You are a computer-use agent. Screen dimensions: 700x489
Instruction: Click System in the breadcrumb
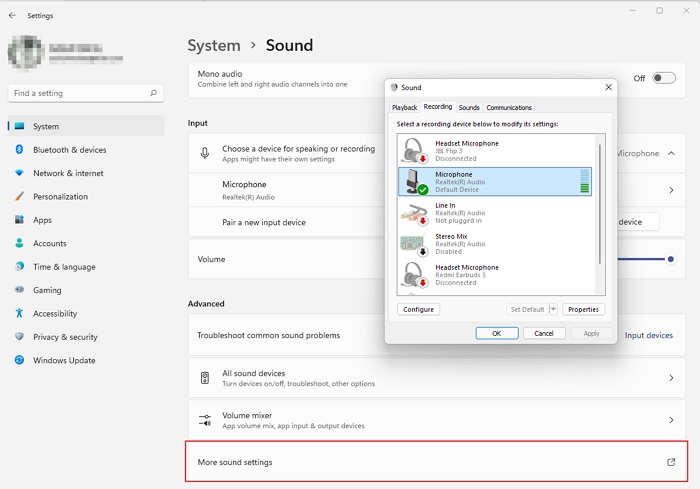click(x=214, y=45)
